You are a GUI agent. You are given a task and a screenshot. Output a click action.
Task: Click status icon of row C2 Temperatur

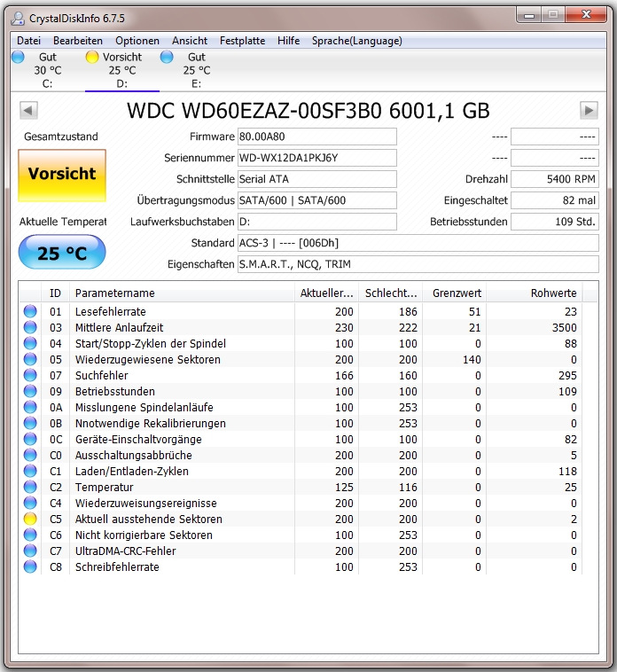pos(30,487)
